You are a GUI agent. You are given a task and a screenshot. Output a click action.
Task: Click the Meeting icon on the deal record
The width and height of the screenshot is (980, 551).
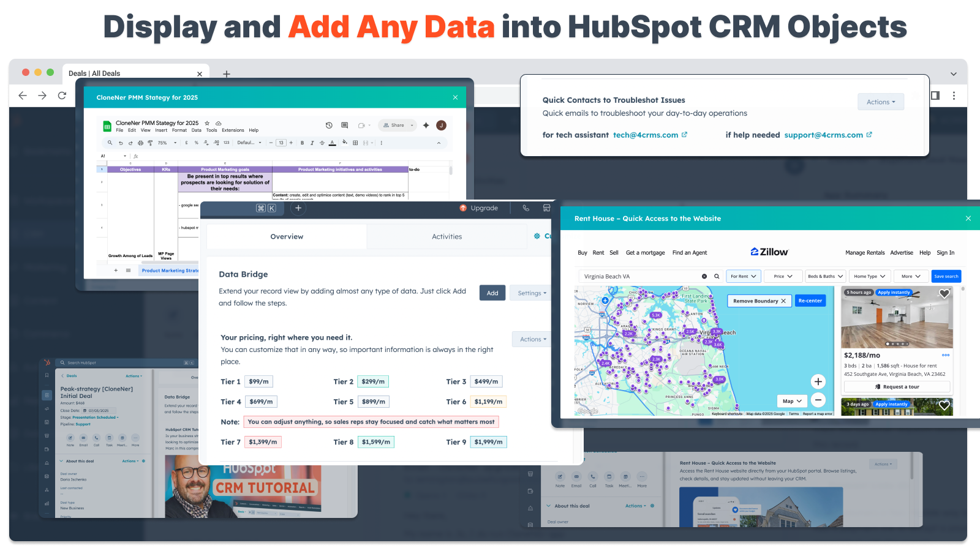tap(123, 438)
